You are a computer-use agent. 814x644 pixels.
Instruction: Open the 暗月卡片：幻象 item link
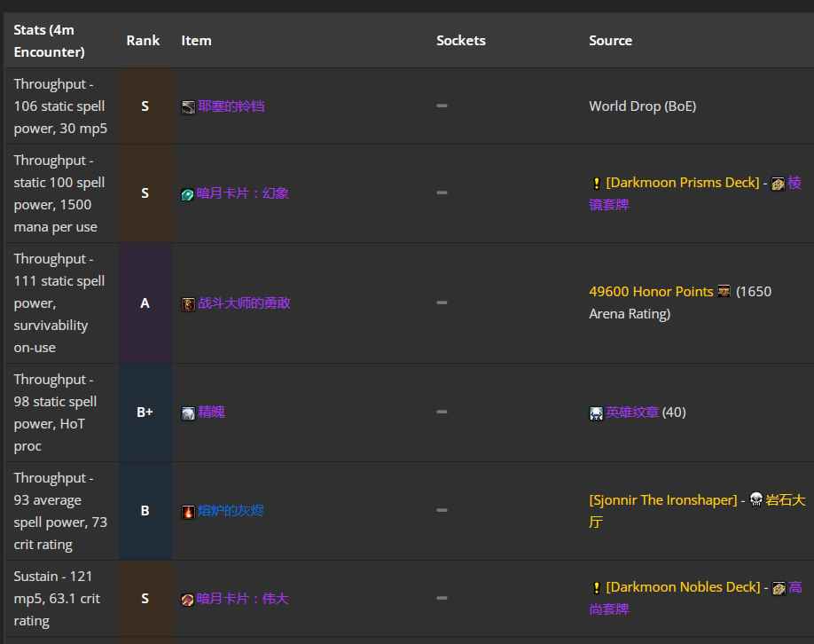tap(242, 193)
